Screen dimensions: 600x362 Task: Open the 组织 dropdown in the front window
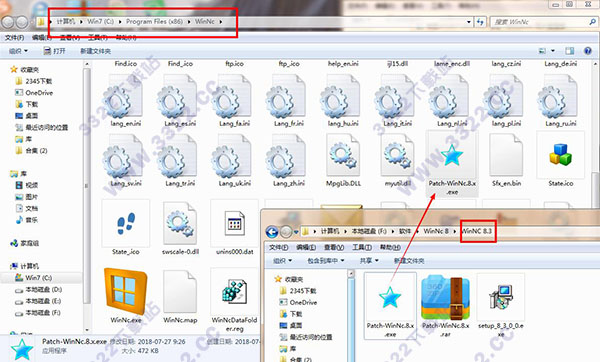282,261
